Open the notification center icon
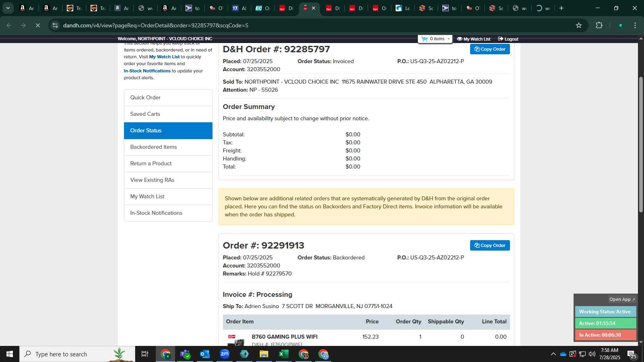Screen dimensions: 644x362 (632, 354)
